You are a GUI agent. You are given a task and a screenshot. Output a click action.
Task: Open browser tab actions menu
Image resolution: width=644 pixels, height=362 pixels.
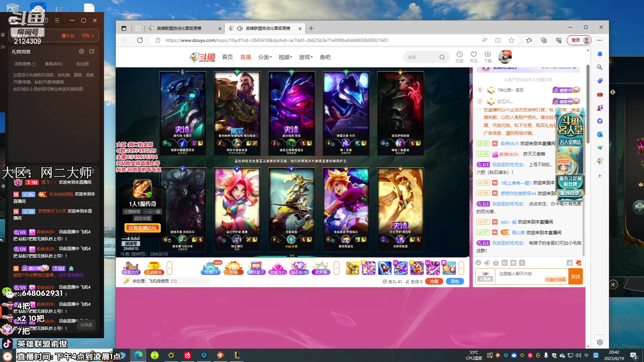coord(124,28)
